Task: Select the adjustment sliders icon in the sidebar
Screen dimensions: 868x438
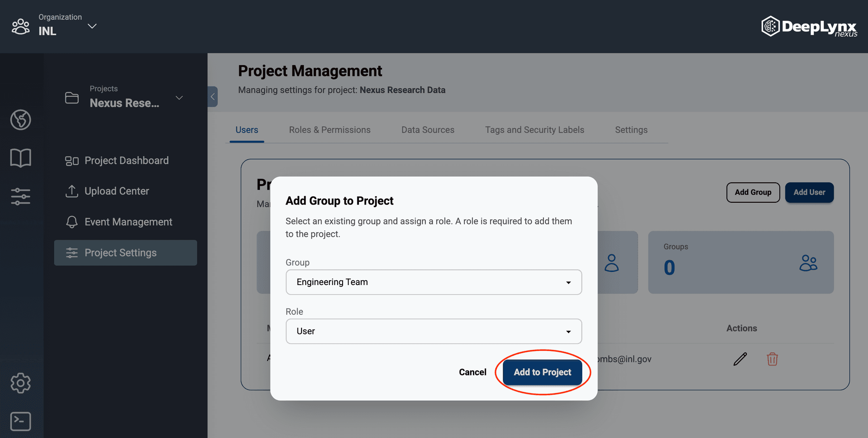Action: 20,196
